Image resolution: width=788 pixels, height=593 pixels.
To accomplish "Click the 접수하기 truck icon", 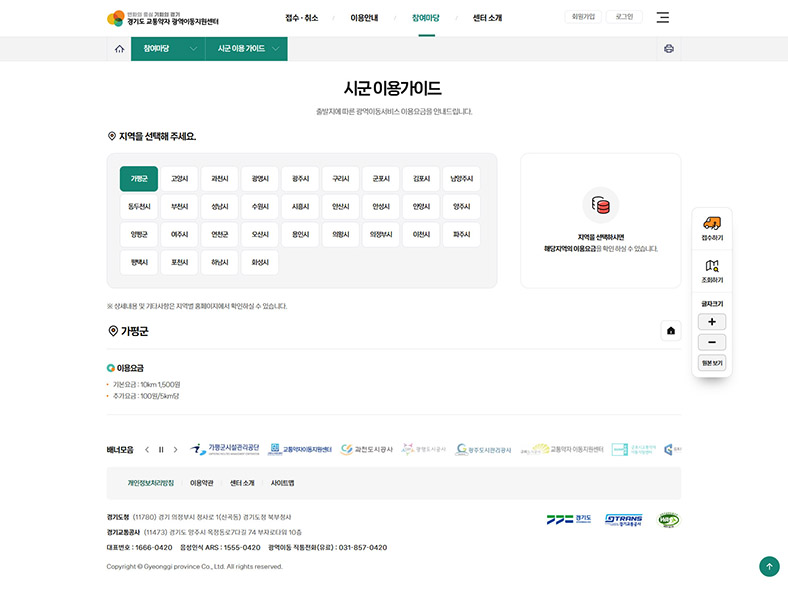I will tap(712, 227).
